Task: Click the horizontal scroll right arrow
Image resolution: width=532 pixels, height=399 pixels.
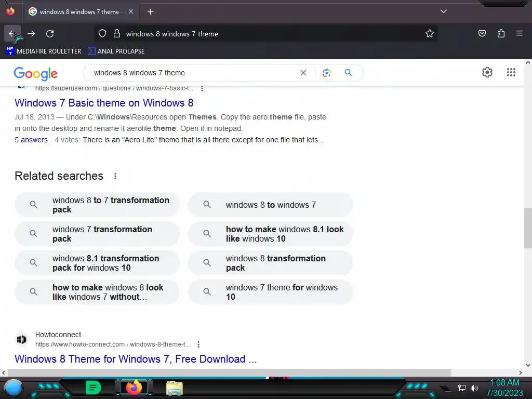Action: tap(521, 373)
